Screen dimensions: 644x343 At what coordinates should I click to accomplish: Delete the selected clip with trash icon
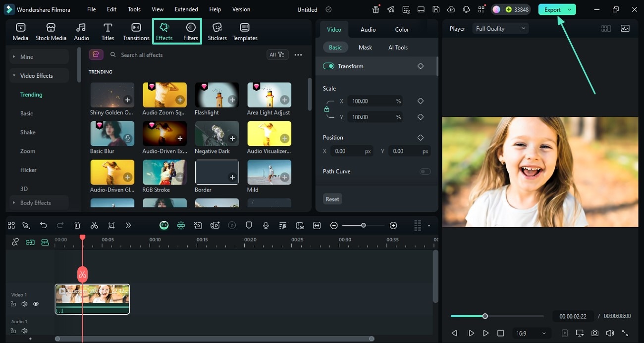pos(77,225)
